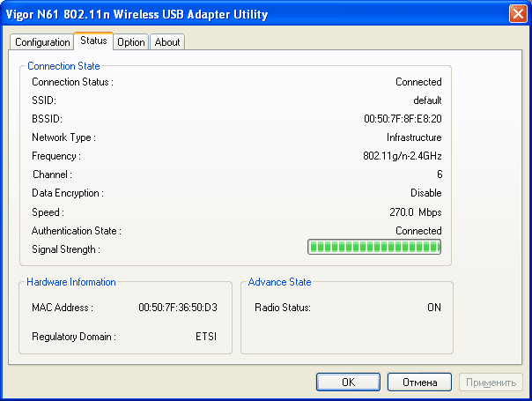This screenshot has width=532, height=401.
Task: Click the 'Hardware Information' group heading
Action: [x=71, y=282]
